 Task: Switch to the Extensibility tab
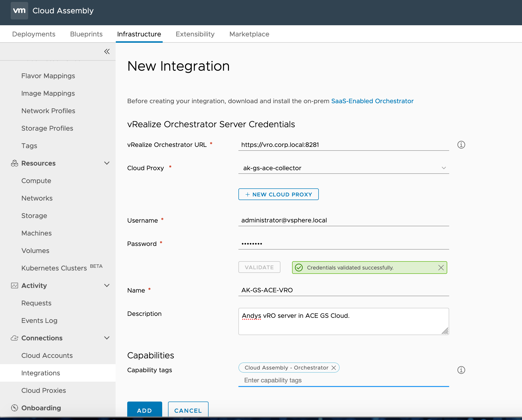pyautogui.click(x=195, y=34)
